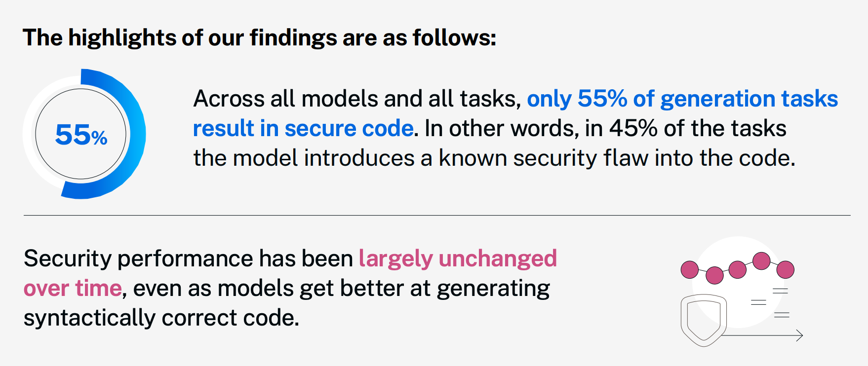Click the 55% label inside the circle
Viewport: 868px width, 366px height.
point(81,135)
